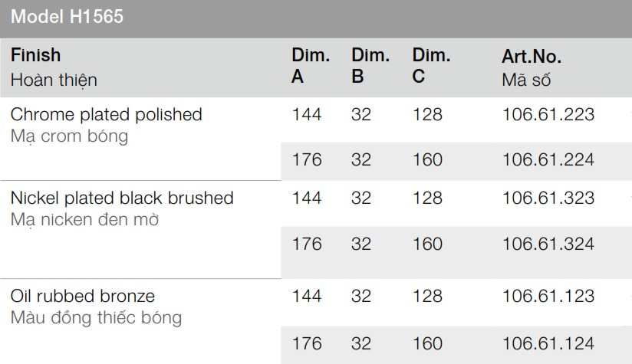The width and height of the screenshot is (632, 364).
Task: Select the Dim. C column header
Action: point(431,66)
